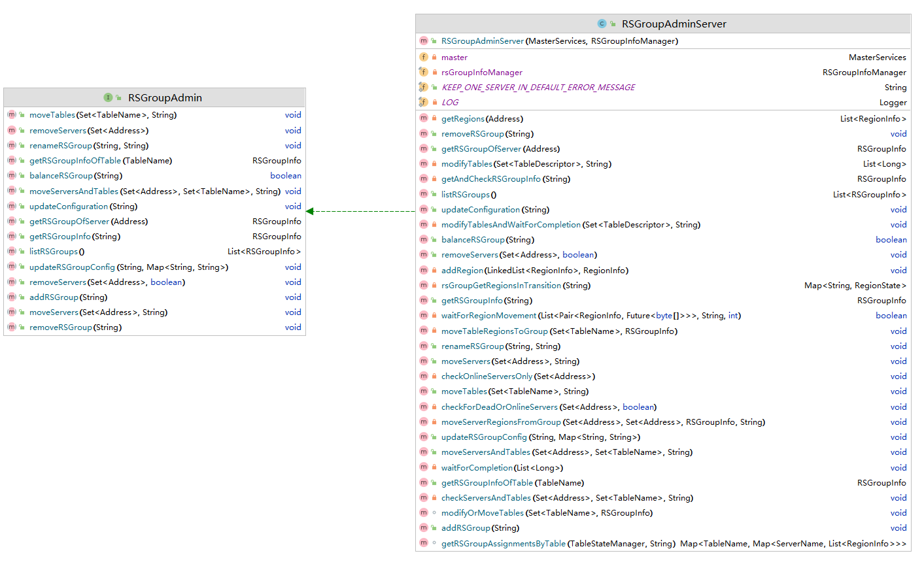The width and height of the screenshot is (924, 566).
Task: Select the RSGroupAdminServer class title text
Action: point(674,24)
